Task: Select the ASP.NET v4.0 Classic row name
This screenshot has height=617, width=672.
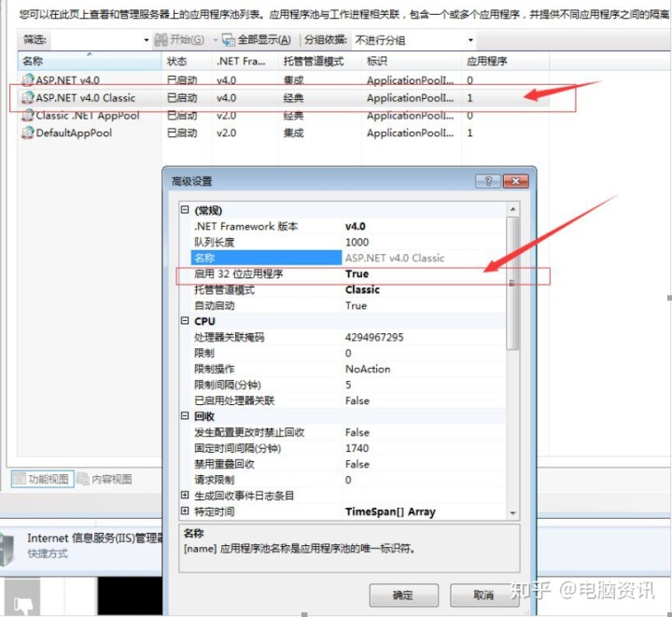Action: tap(85, 98)
